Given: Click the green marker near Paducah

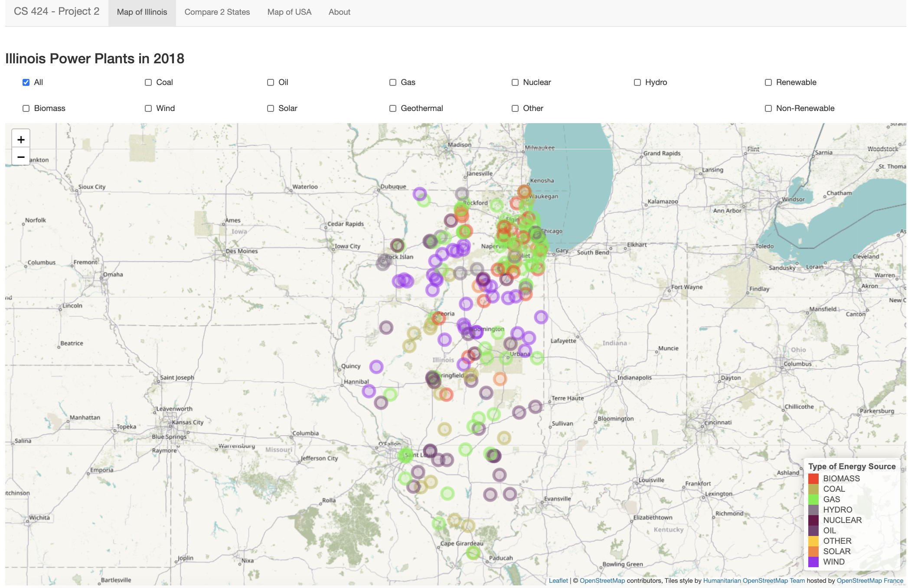Looking at the screenshot, I should pyautogui.click(x=473, y=552).
